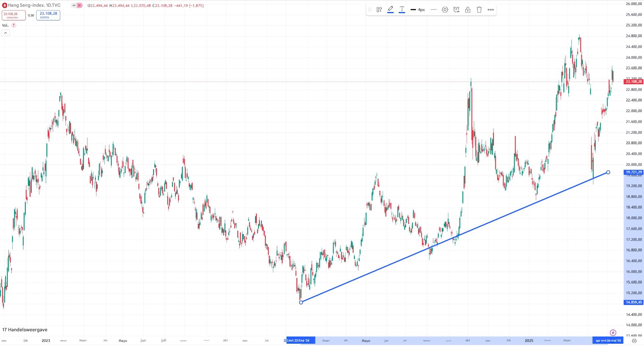Click the purple lightning bolt icon

613,333
